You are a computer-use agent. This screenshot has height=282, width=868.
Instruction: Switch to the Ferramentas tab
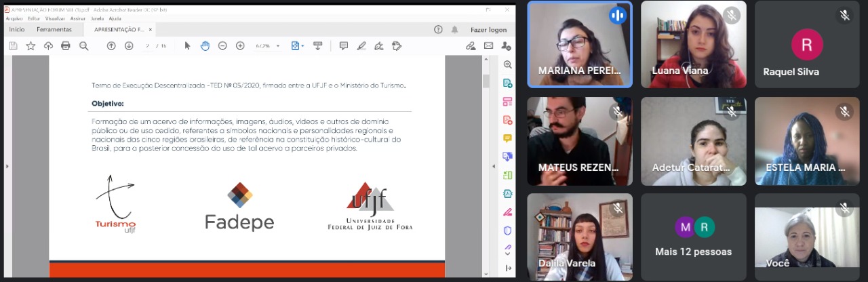tap(54, 30)
